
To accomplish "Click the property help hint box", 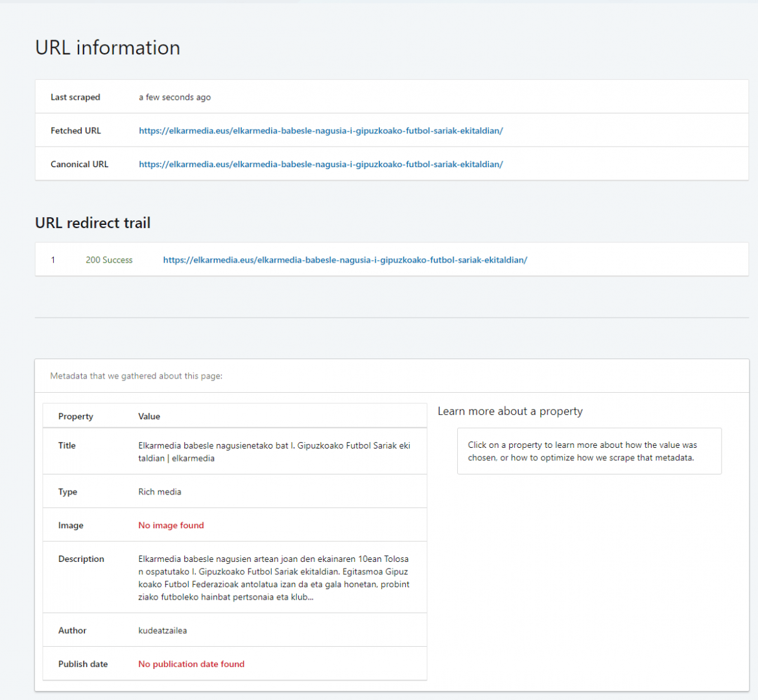I will [x=589, y=451].
